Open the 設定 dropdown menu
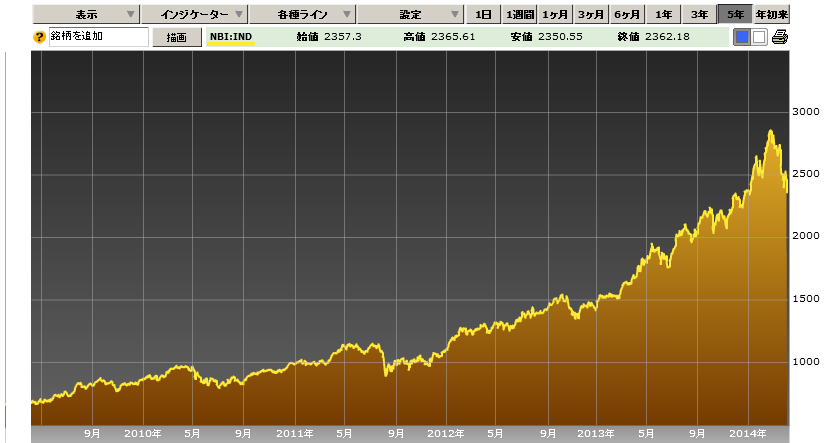Image resolution: width=832 pixels, height=443 pixels. click(410, 14)
